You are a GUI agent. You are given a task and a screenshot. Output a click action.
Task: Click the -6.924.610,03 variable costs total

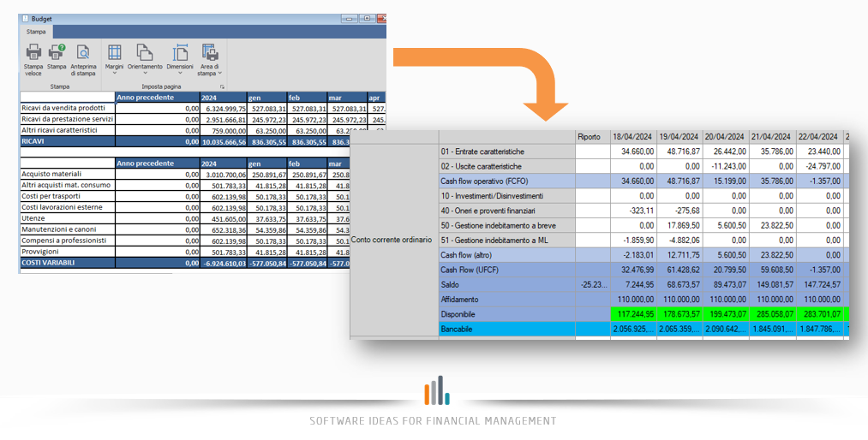pyautogui.click(x=223, y=264)
